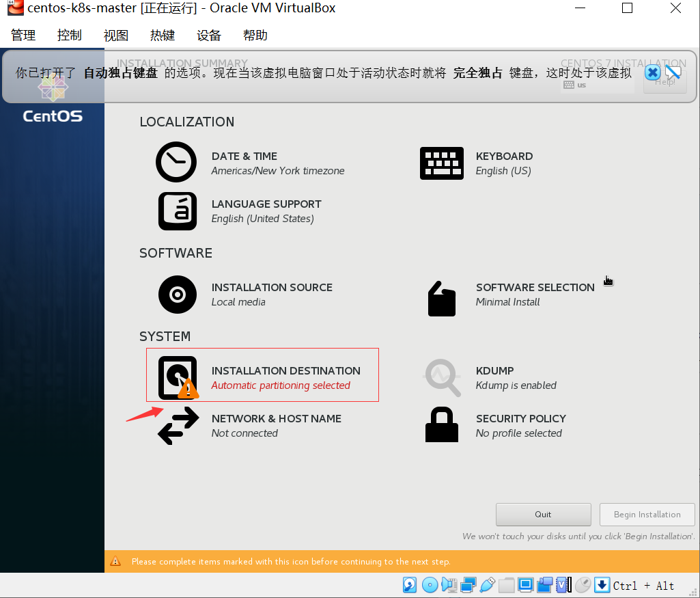Image resolution: width=700 pixels, height=598 pixels.
Task: Open SOFTWARE SELECTION label
Action: coord(535,287)
